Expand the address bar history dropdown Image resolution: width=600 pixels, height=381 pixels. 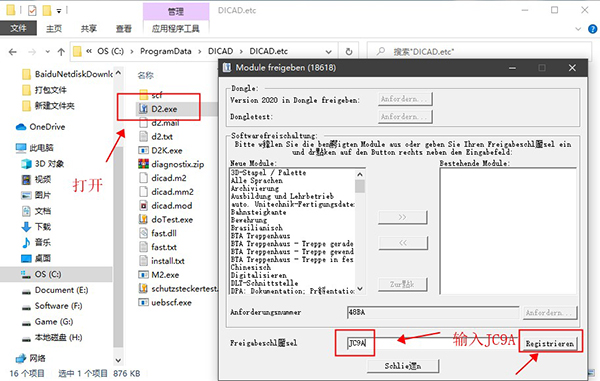[x=329, y=52]
